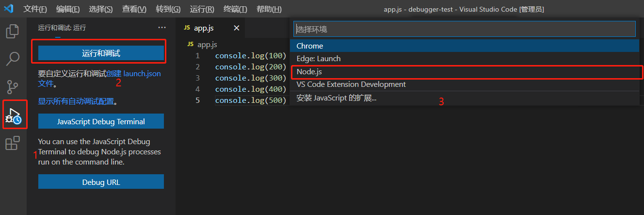Open the Extensions view in activity bar

[x=13, y=144]
